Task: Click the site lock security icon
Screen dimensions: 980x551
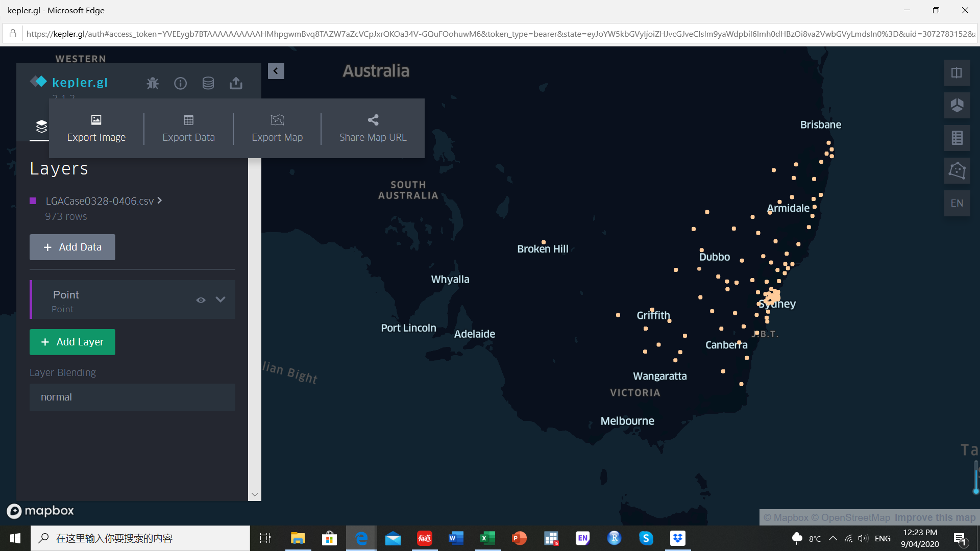Action: 13,34
